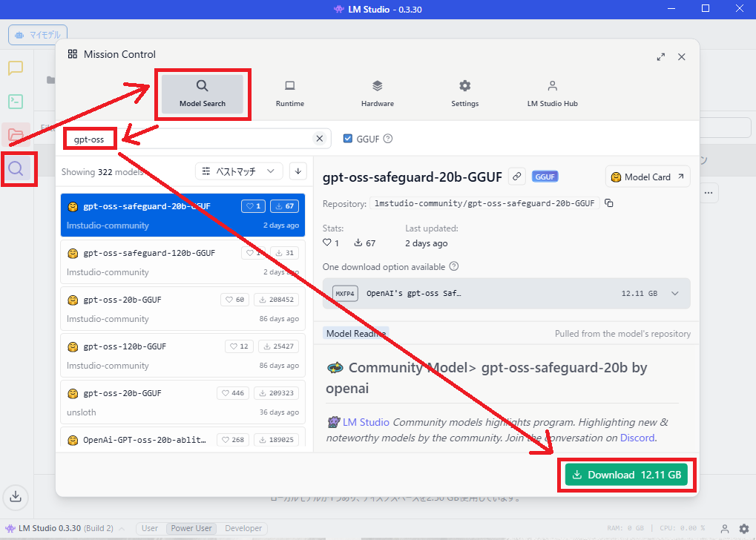
Task: Select the User mode toggle
Action: [x=149, y=528]
